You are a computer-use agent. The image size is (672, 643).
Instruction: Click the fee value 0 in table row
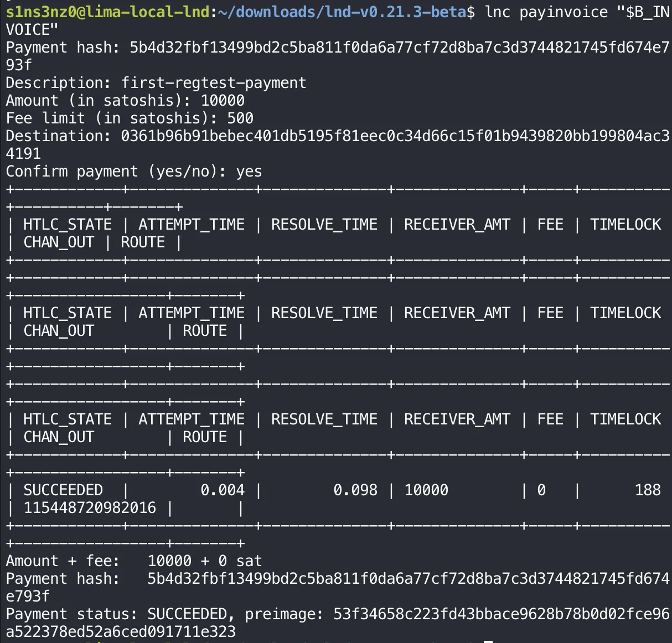pyautogui.click(x=541, y=490)
